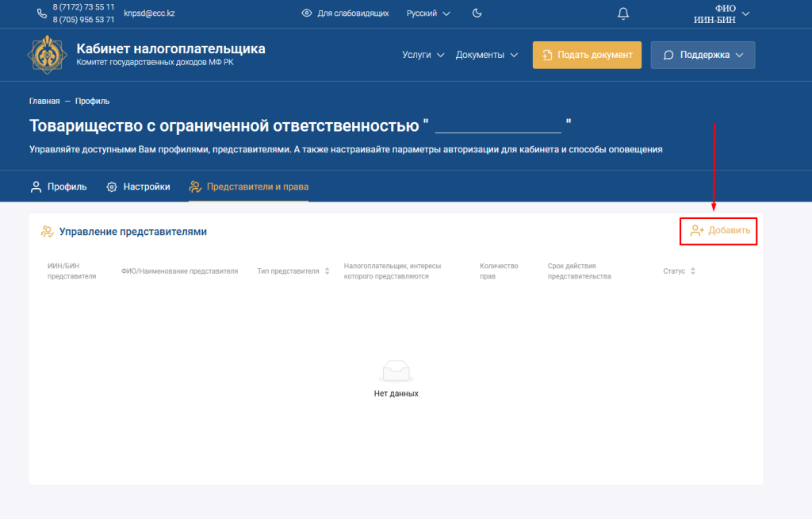Open notifications via the bell icon
Image resolution: width=812 pixels, height=519 pixels.
point(623,13)
